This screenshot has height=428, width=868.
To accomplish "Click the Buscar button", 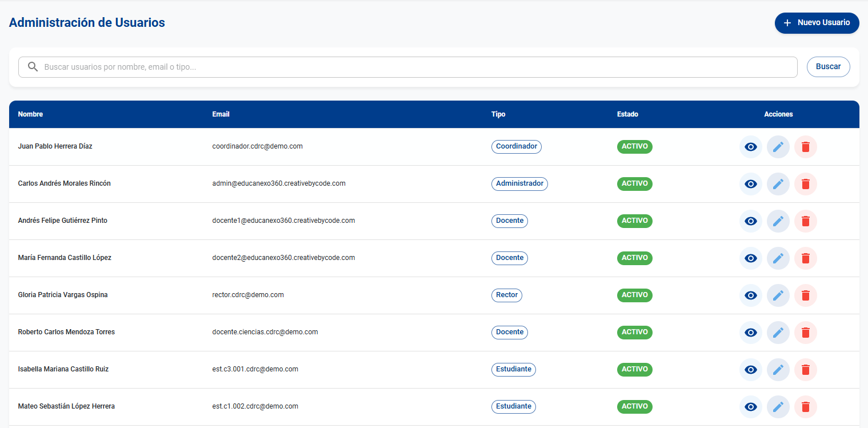I will pos(828,67).
